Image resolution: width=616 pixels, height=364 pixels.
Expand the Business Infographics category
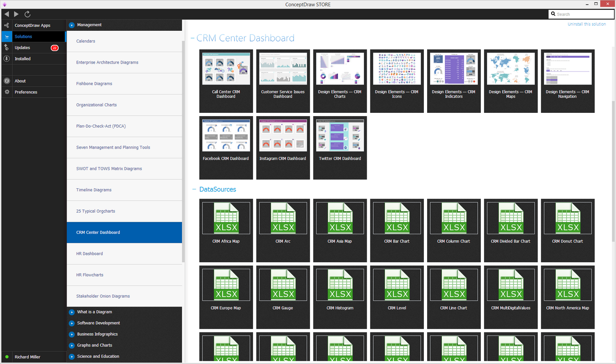[72, 334]
